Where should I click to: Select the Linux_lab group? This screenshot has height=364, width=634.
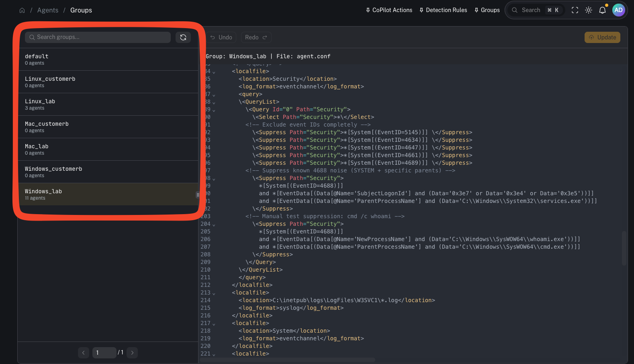[x=108, y=104]
